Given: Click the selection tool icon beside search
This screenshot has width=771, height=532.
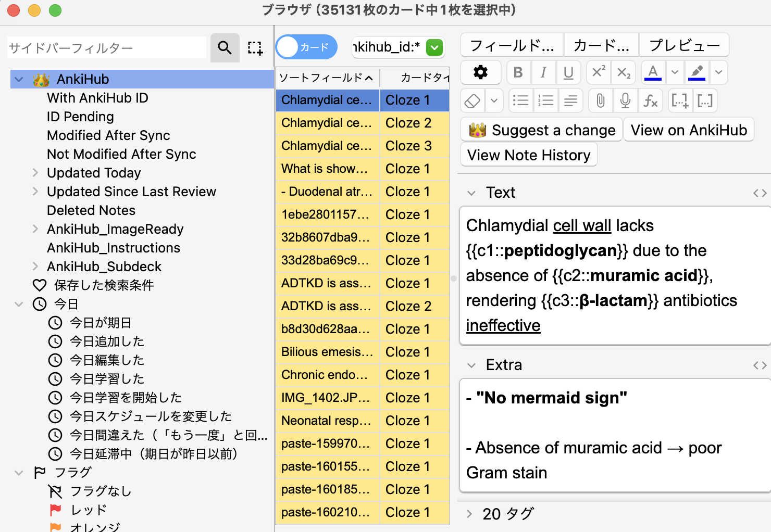Looking at the screenshot, I should [255, 48].
